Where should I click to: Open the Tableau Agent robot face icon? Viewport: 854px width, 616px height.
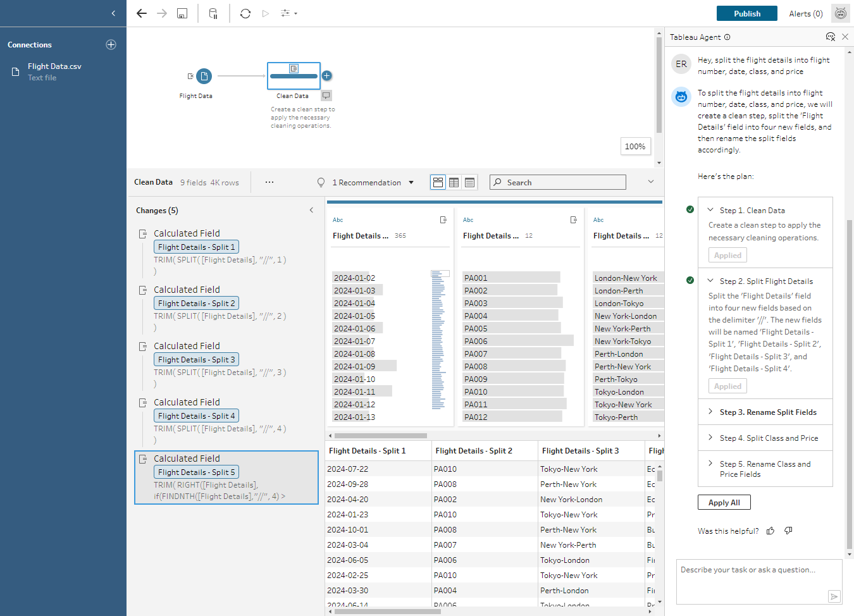840,13
